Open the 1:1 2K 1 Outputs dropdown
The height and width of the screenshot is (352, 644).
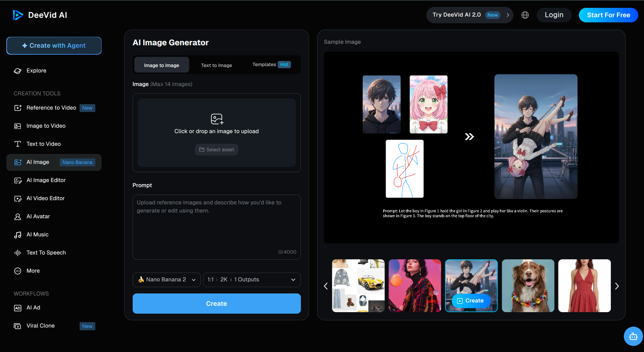point(252,280)
